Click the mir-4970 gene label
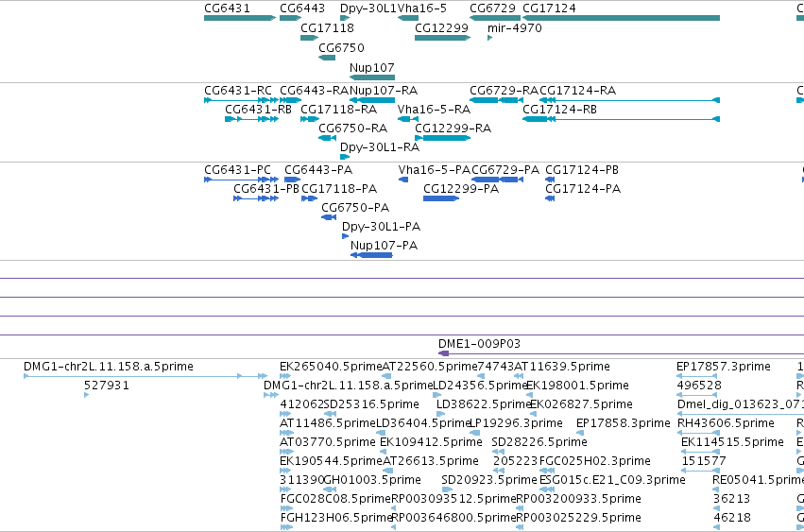The height and width of the screenshot is (532, 804). [515, 27]
